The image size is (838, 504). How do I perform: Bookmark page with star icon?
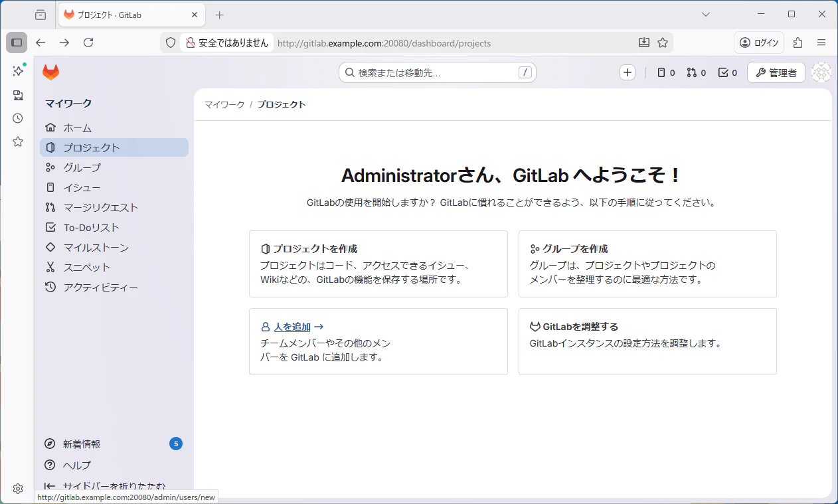[x=663, y=42]
